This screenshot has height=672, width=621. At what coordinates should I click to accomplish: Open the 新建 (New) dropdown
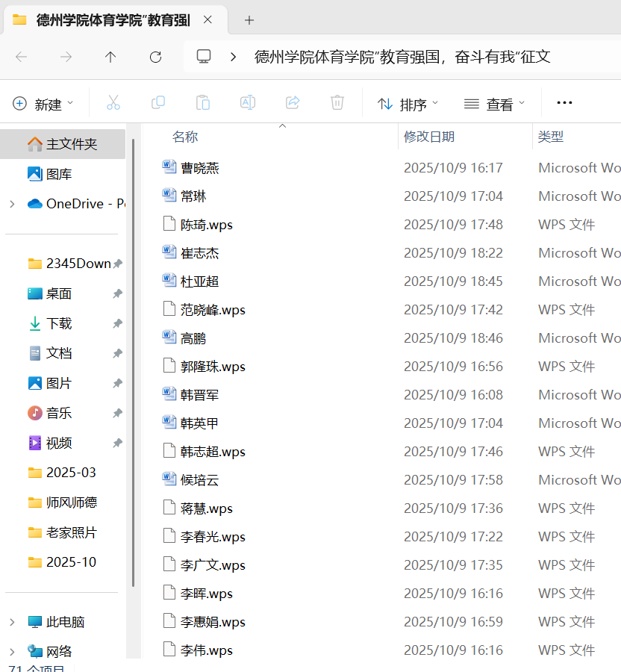point(44,104)
